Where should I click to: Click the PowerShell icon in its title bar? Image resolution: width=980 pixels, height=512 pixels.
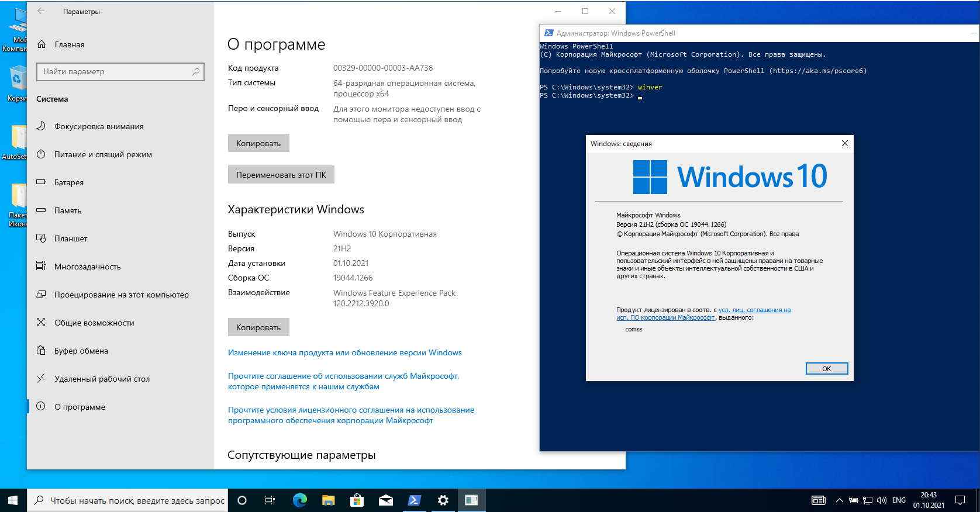point(549,33)
